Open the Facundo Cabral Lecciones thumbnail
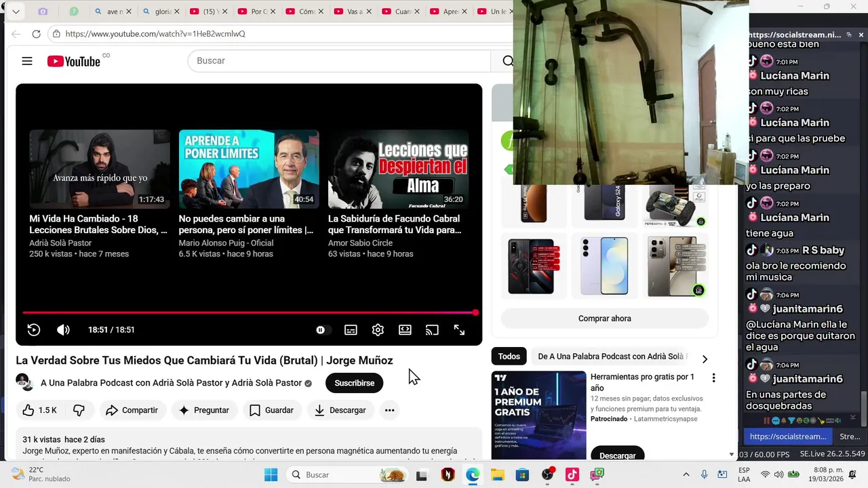The width and height of the screenshot is (868, 488). pyautogui.click(x=398, y=169)
